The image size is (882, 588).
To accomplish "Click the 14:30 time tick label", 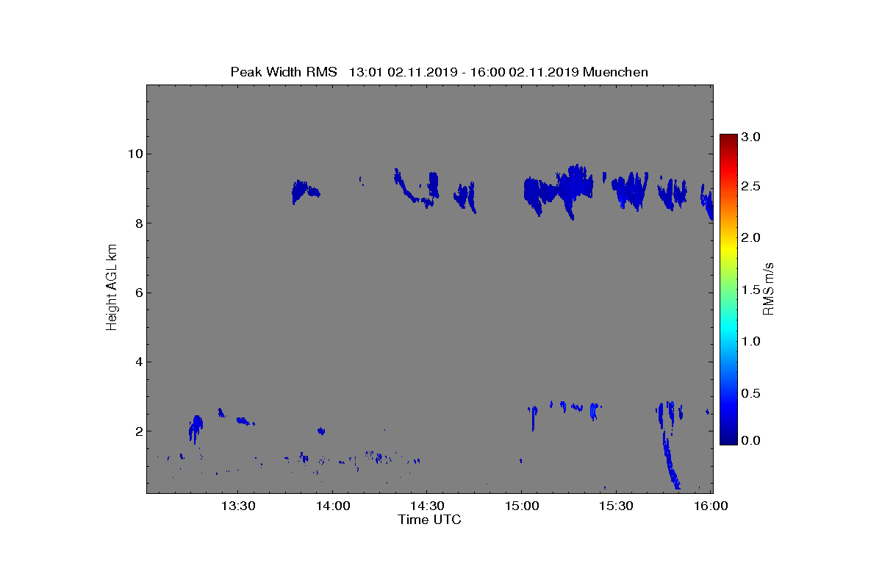I will click(x=427, y=506).
